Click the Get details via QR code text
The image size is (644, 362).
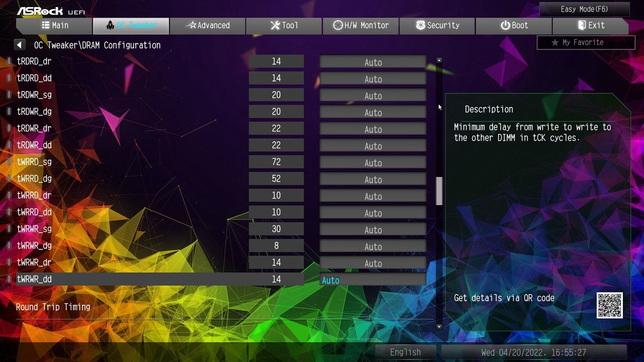pos(504,298)
